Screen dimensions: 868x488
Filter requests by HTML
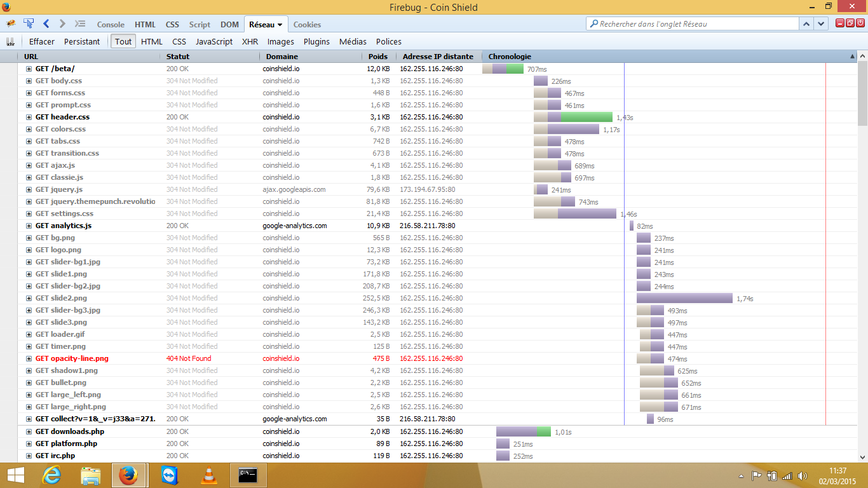click(x=152, y=41)
